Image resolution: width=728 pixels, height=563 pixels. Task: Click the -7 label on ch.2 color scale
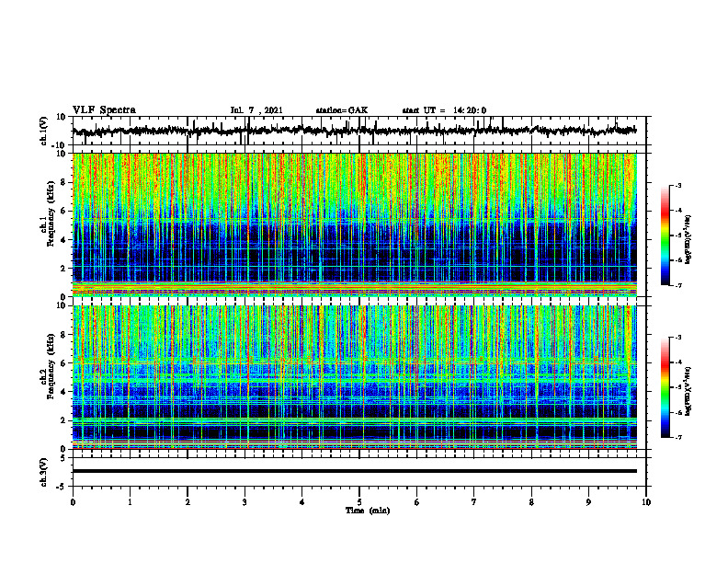coord(677,437)
